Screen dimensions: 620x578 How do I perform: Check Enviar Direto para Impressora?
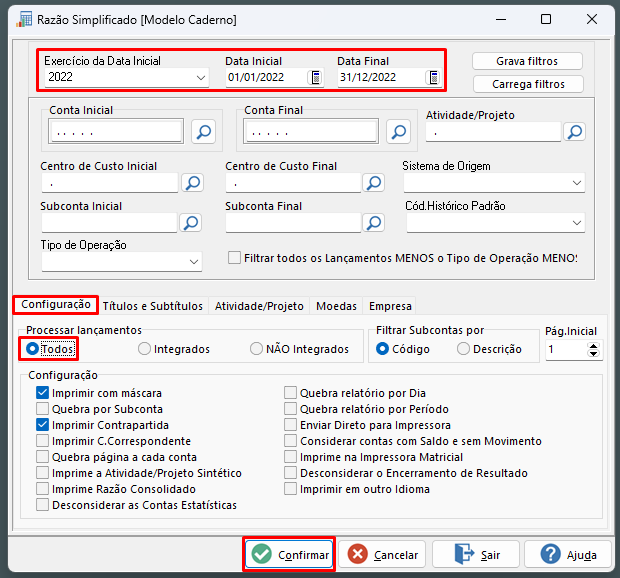click(x=290, y=425)
